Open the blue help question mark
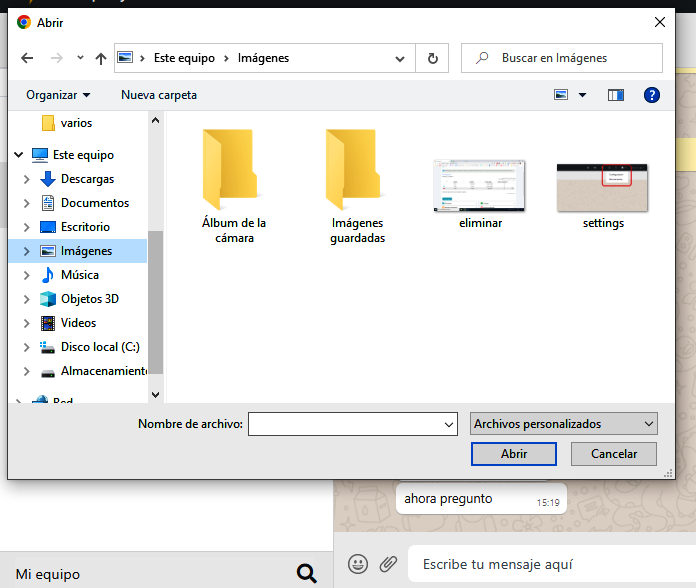The image size is (696, 588). tap(651, 95)
